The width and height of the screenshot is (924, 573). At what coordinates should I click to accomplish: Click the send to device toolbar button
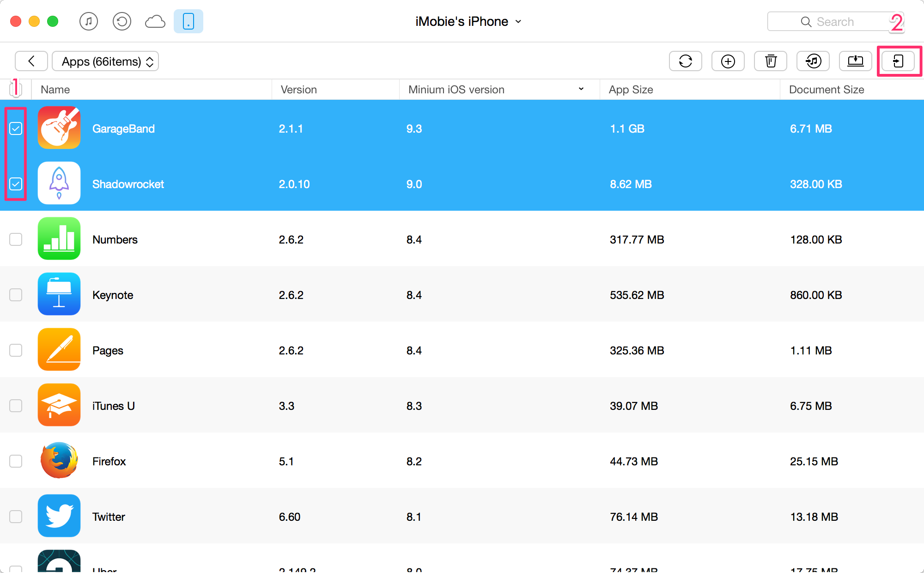coord(898,61)
